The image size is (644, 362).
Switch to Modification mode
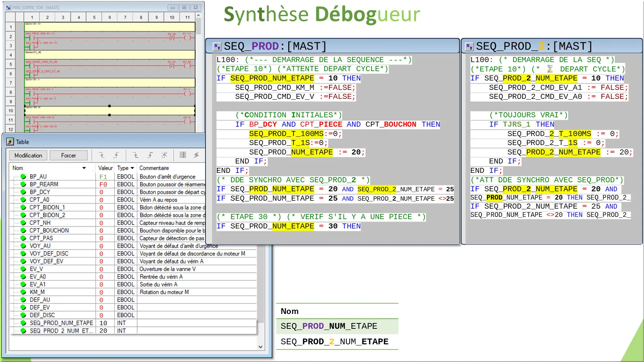(x=28, y=155)
